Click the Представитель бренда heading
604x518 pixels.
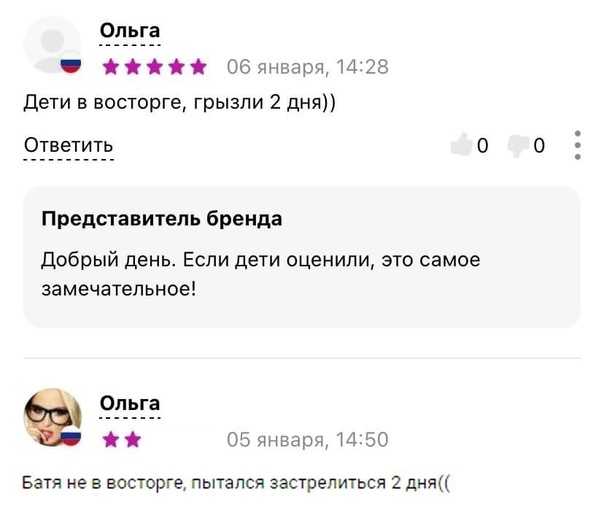pyautogui.click(x=161, y=219)
